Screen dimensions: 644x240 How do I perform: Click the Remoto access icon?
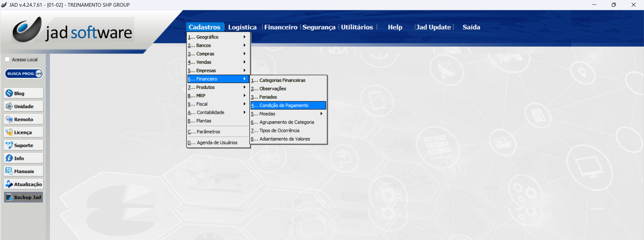click(9, 119)
